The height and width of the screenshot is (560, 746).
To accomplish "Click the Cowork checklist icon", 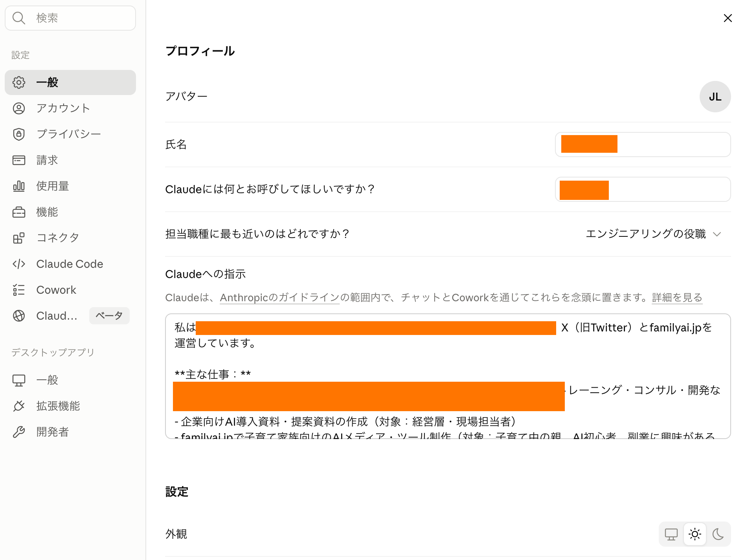I will click(18, 290).
